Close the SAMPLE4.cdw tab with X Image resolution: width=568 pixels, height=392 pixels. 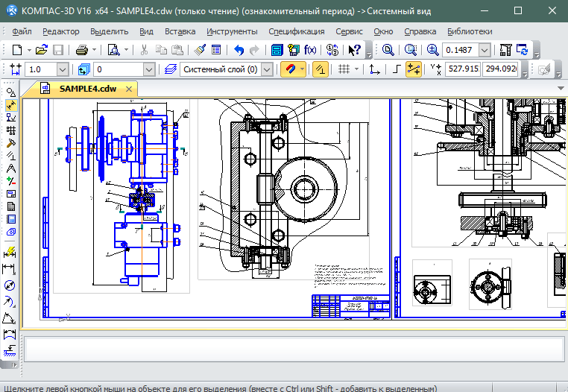130,89
